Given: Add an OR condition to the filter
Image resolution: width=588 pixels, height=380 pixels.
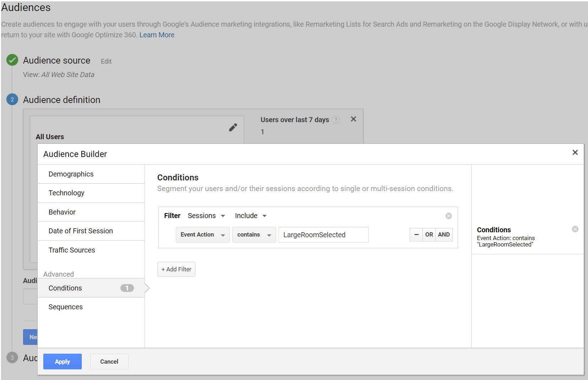Looking at the screenshot, I should click(429, 235).
